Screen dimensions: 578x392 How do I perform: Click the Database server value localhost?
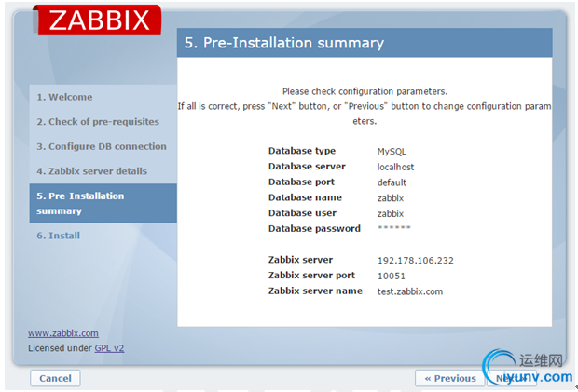coord(395,167)
